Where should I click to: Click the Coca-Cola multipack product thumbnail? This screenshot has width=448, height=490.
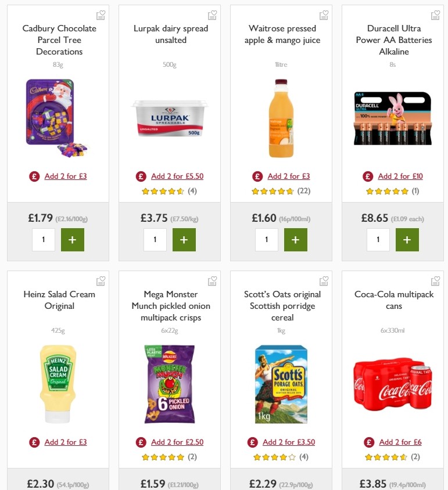(x=392, y=383)
